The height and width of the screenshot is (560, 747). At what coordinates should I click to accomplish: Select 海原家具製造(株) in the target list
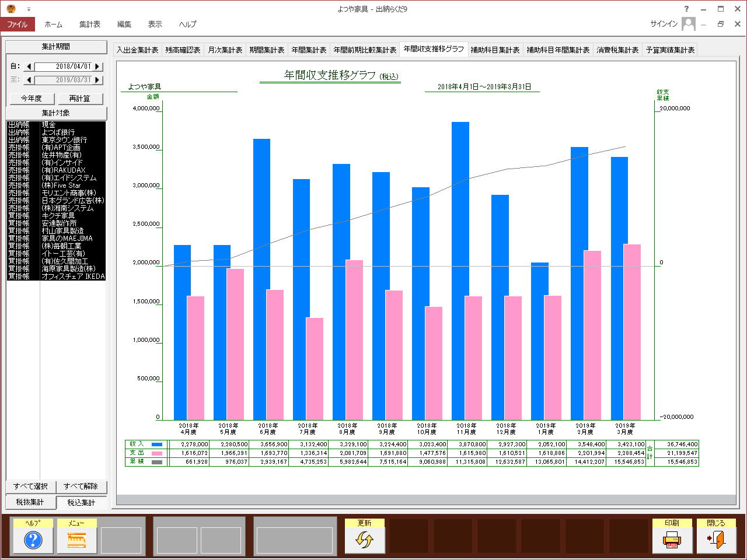pyautogui.click(x=56, y=269)
